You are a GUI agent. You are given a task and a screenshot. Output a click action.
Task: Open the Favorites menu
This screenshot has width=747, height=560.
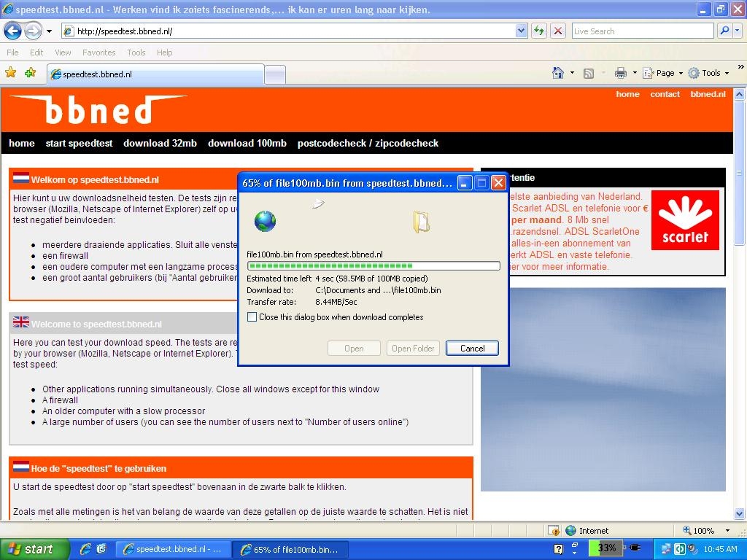click(x=98, y=52)
